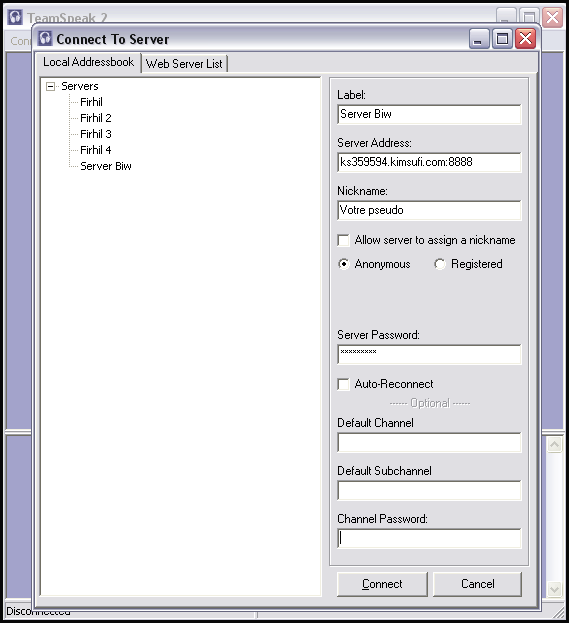Screen dimensions: 569x623
Task: Close the TeamSpeak 2 main window
Action: click(x=553, y=17)
